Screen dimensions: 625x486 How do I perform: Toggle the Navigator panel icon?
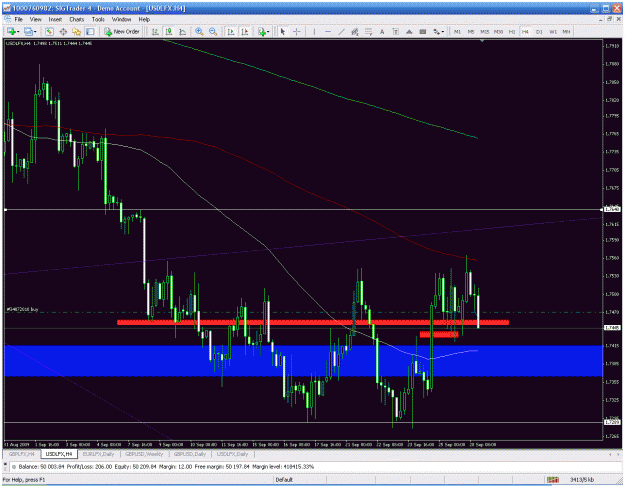[x=77, y=31]
